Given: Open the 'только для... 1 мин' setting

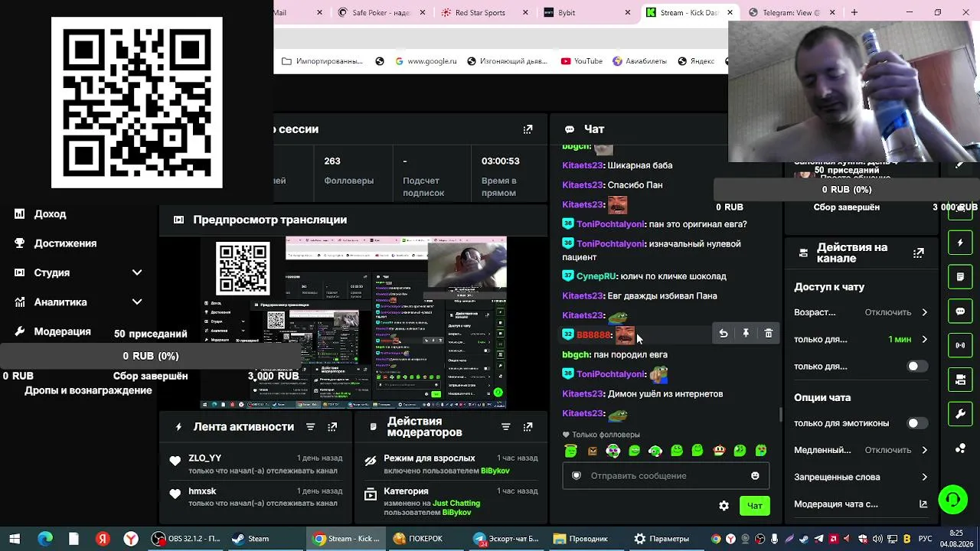Looking at the screenshot, I should pos(861,339).
